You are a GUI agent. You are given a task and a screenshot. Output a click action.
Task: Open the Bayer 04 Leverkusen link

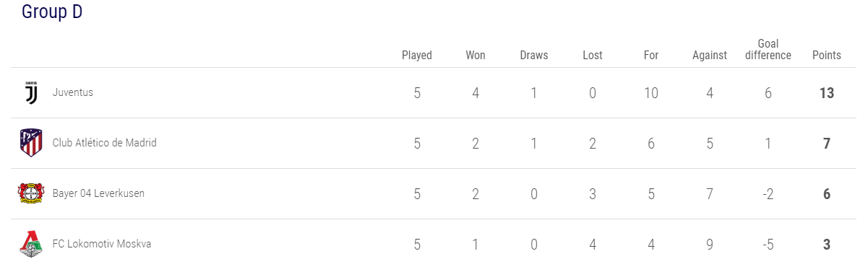pyautogui.click(x=98, y=193)
